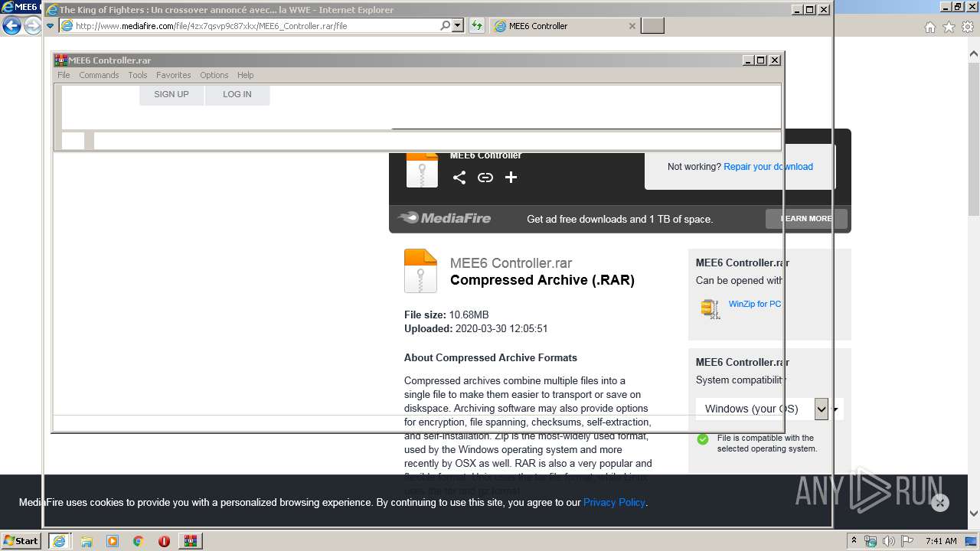Click the MediaFire logo in the banner
Viewport: 980px width, 551px height.
coord(444,218)
